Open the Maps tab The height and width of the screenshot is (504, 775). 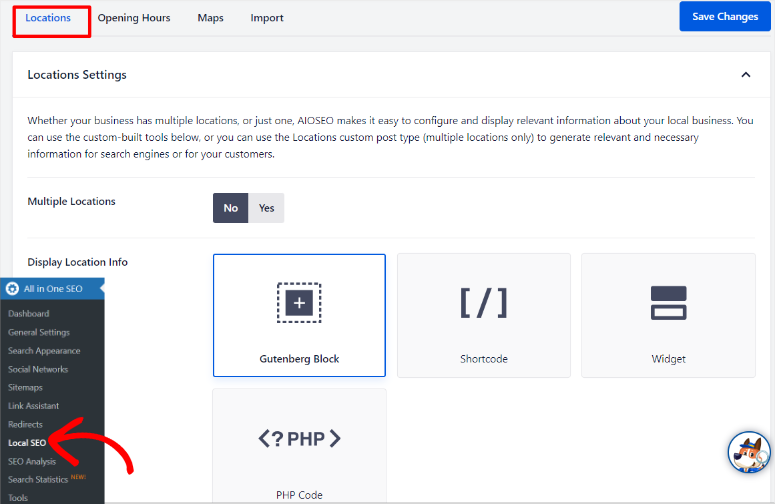tap(211, 18)
